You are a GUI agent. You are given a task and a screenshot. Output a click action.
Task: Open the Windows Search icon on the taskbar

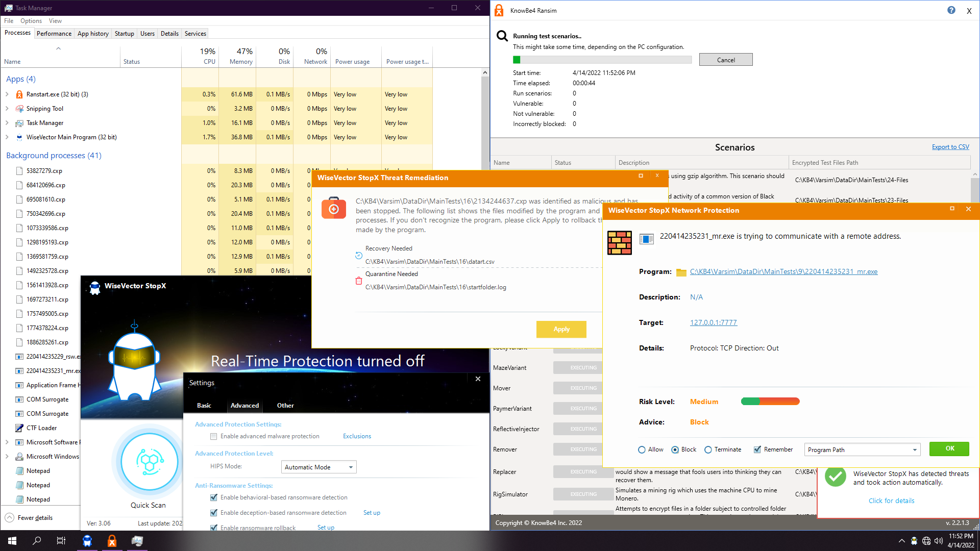37,541
